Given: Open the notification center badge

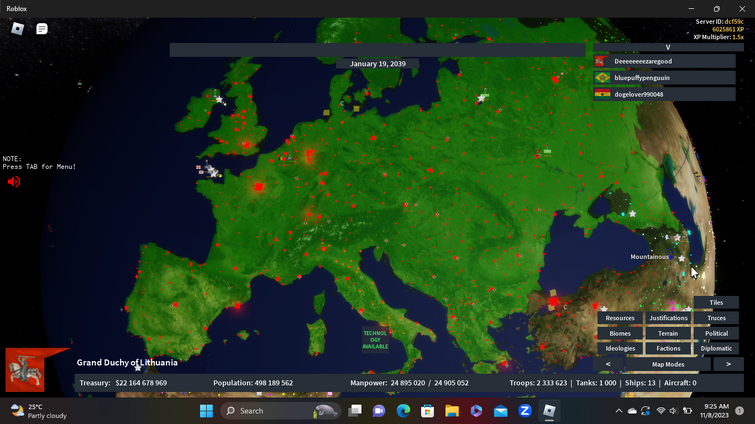Looking at the screenshot, I should [x=740, y=411].
